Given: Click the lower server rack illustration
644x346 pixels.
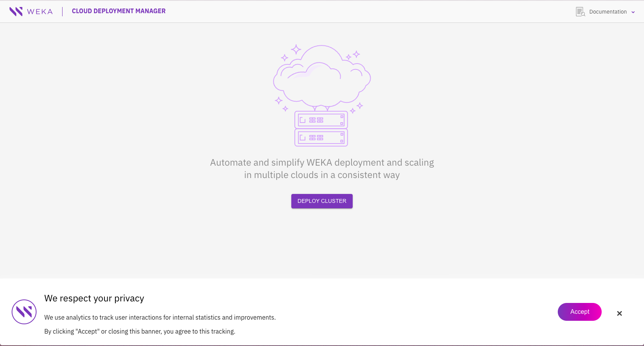Looking at the screenshot, I should [321, 138].
